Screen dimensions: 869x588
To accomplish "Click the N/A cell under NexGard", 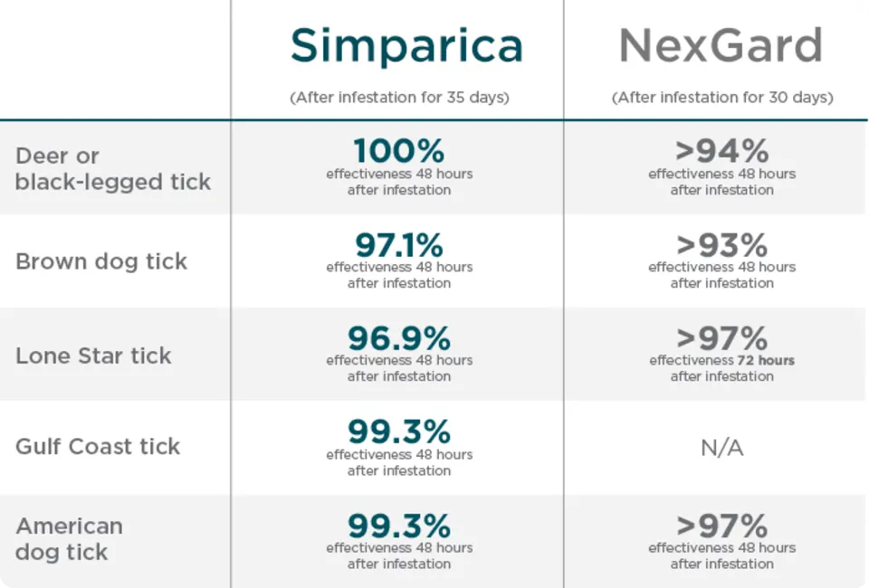I will pos(722,448).
